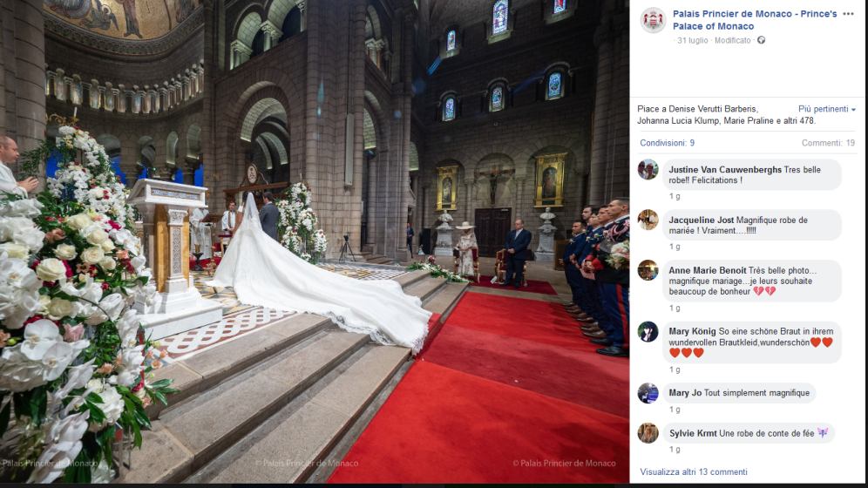Screen dimensions: 868x488
Task: Show the other 13 comments
Action: (693, 472)
